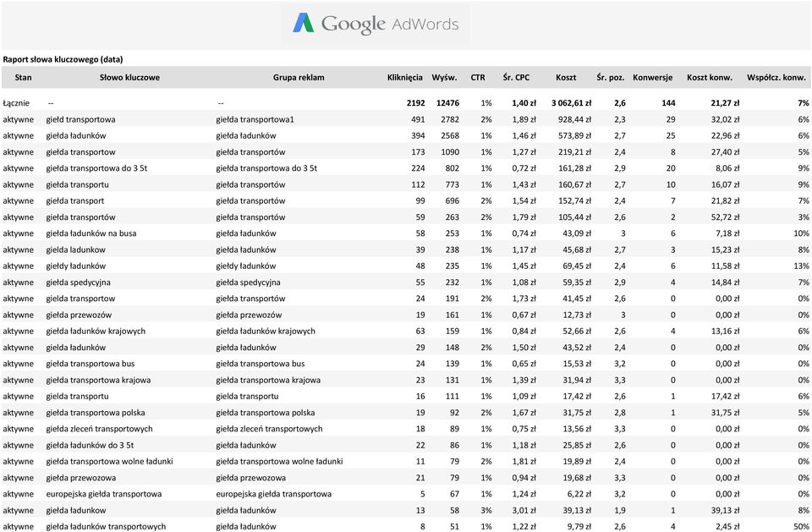Click total cost 3 062,61 zł
Screen dimensions: 812x532
point(571,103)
